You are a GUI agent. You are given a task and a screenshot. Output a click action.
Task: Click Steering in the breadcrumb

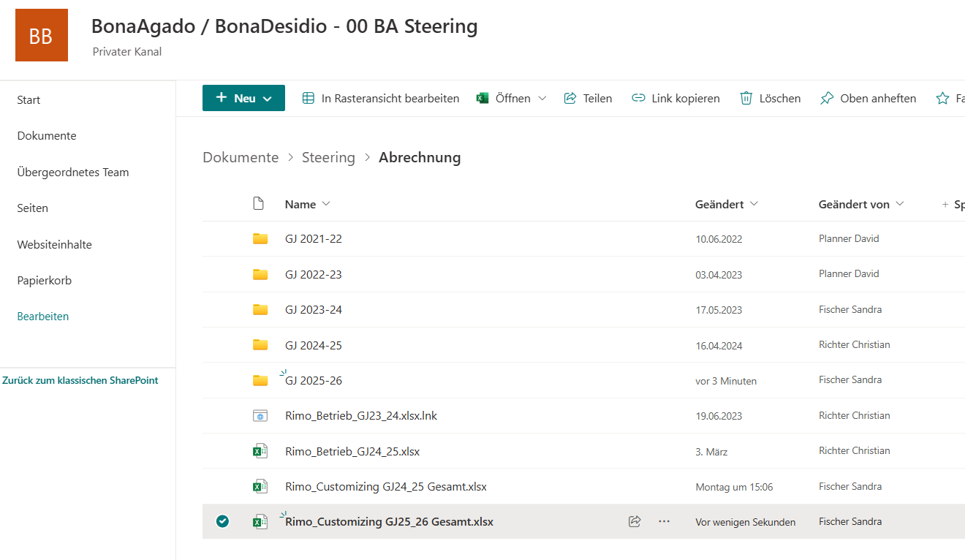coord(328,157)
